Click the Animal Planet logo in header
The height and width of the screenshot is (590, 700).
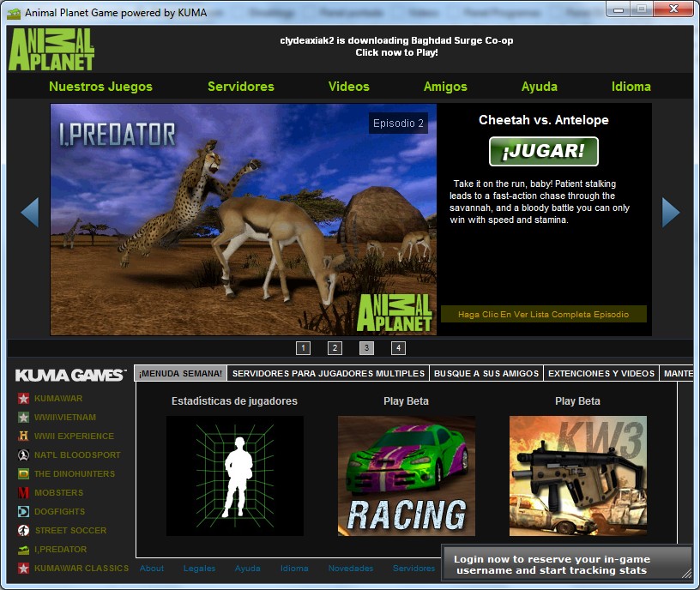click(x=51, y=50)
